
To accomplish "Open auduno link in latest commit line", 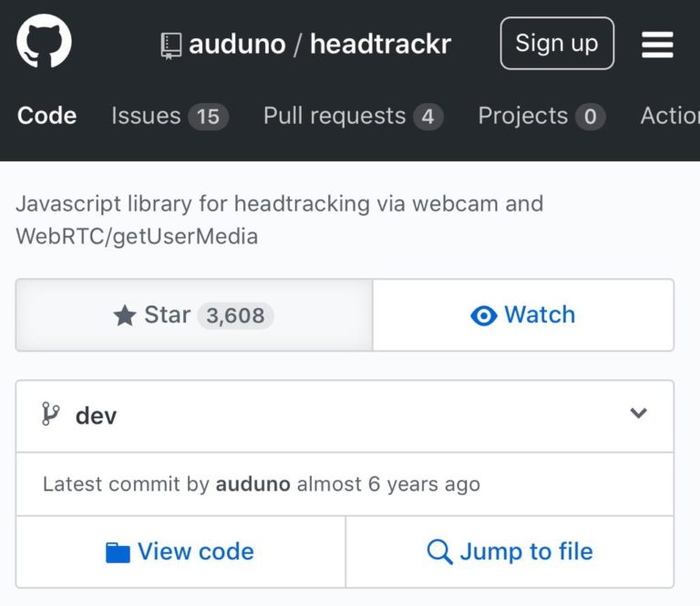I will pos(252,484).
